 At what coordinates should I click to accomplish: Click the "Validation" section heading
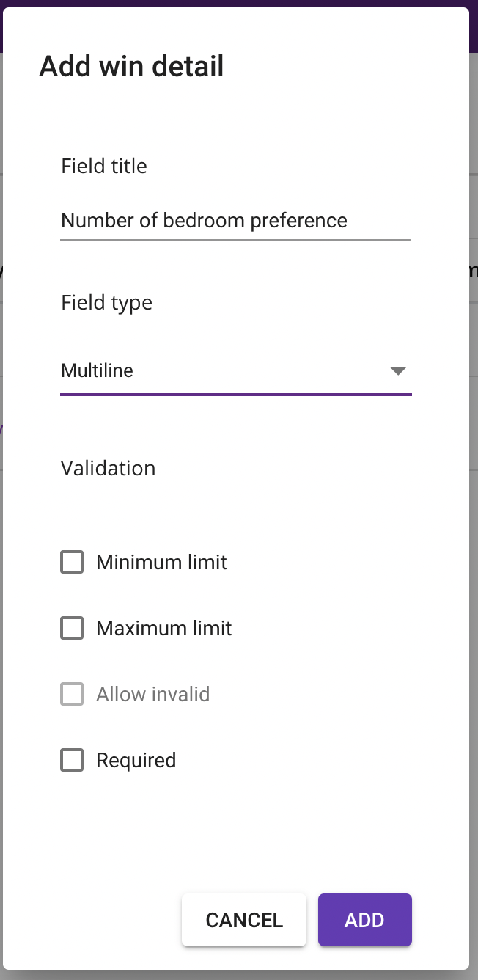click(108, 469)
